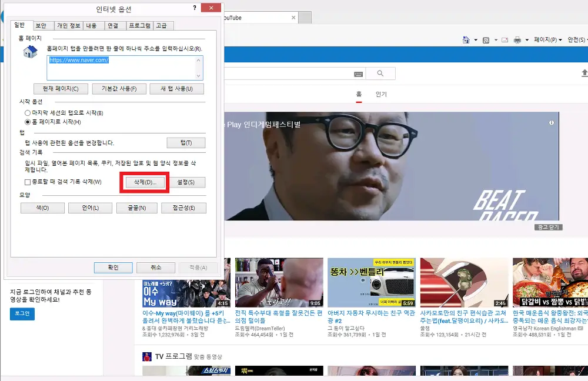Open the 드림텔러(DreamTeller) channel link

pyautogui.click(x=260, y=329)
